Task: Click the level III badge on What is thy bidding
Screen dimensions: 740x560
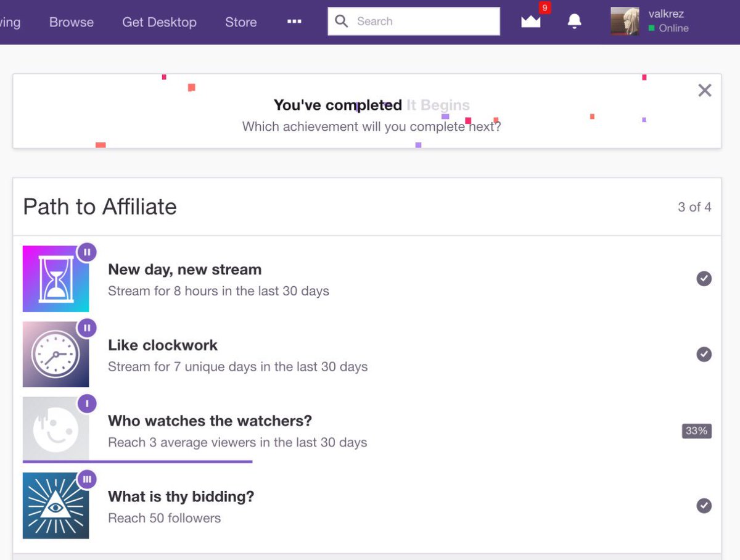Action: pyautogui.click(x=87, y=479)
